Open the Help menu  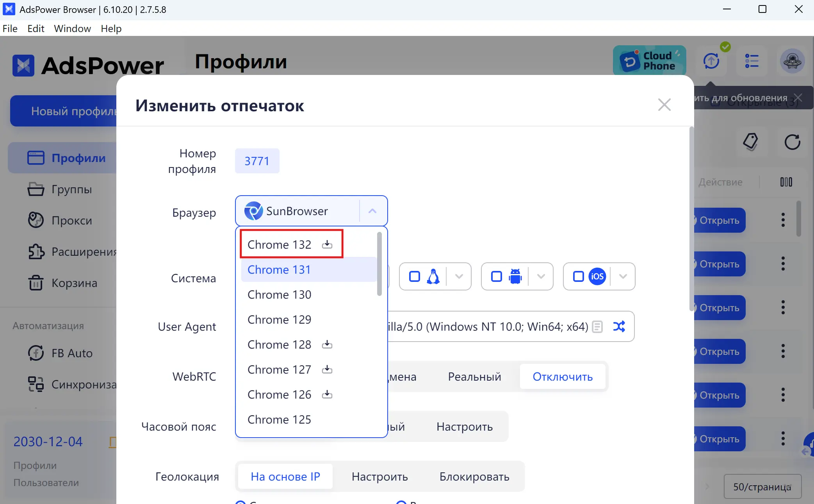pyautogui.click(x=111, y=28)
